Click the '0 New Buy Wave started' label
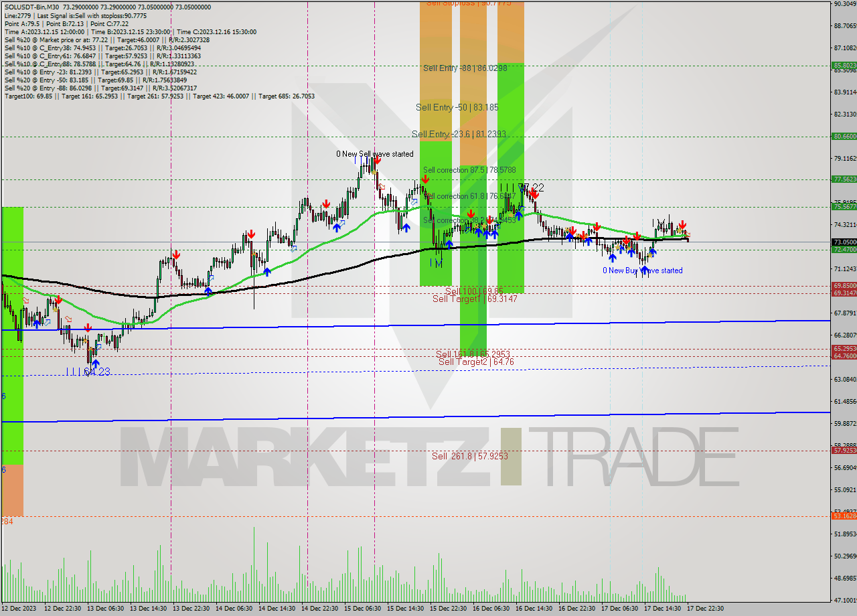Image resolution: width=857 pixels, height=616 pixels. [642, 271]
